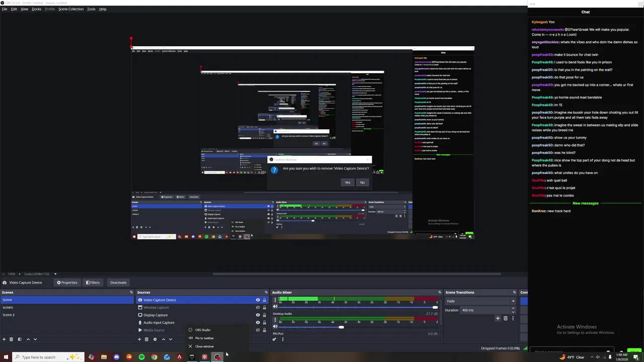Remove selected source using Sources trash icon
Viewport: 644px width, 362px height.
point(146,339)
